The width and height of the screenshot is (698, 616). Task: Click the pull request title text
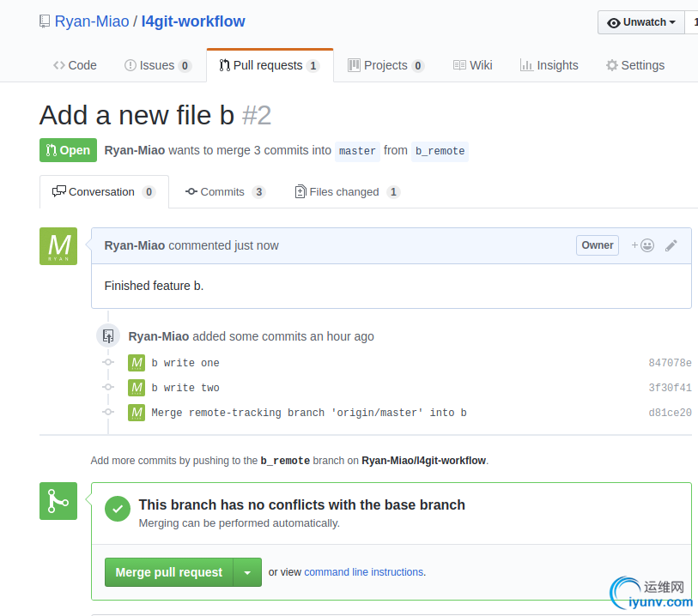point(137,115)
